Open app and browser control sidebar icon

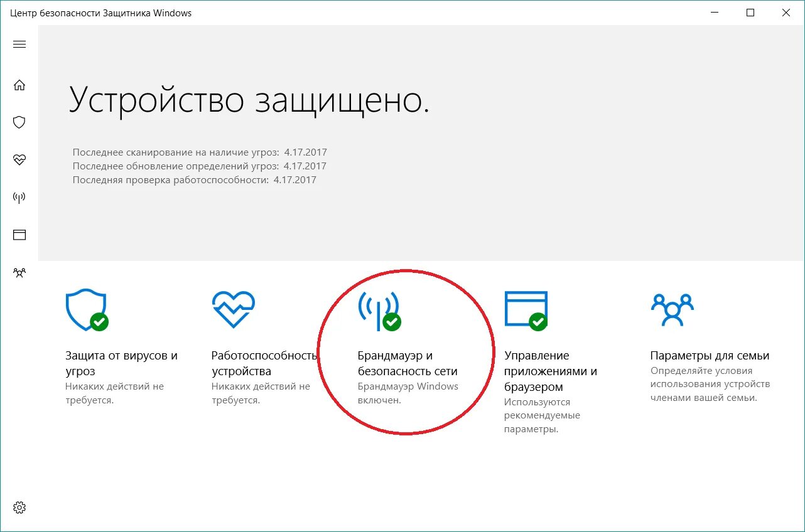click(x=19, y=235)
